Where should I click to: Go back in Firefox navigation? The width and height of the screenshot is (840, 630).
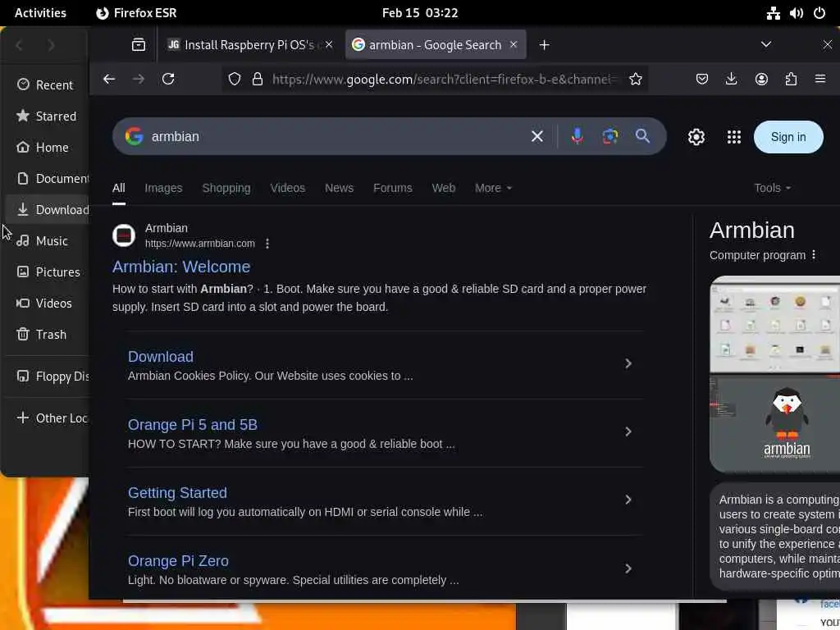tap(109, 80)
